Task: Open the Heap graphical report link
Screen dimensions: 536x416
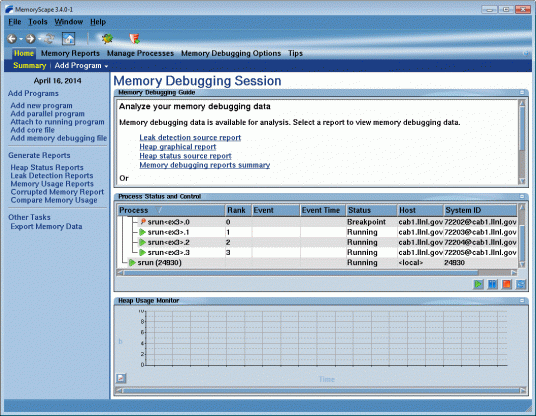Action: [x=178, y=147]
